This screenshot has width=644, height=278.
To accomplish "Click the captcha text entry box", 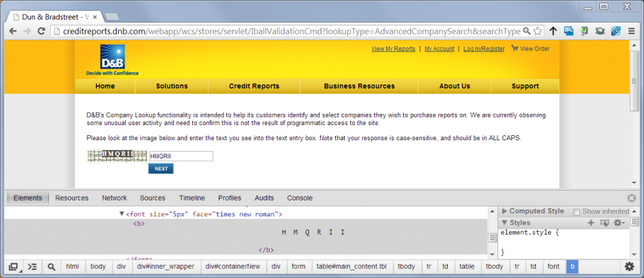I will (x=181, y=156).
